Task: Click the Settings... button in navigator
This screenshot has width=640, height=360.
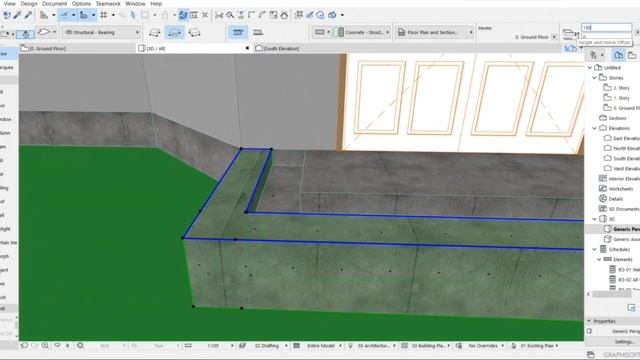Action: tap(624, 342)
